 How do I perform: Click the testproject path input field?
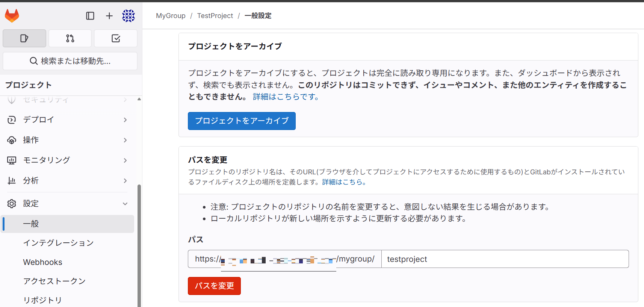click(505, 259)
